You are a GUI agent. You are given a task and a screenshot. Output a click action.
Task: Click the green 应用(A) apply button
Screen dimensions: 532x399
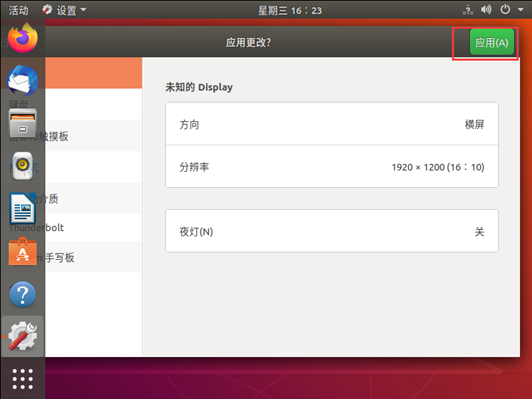click(x=492, y=42)
